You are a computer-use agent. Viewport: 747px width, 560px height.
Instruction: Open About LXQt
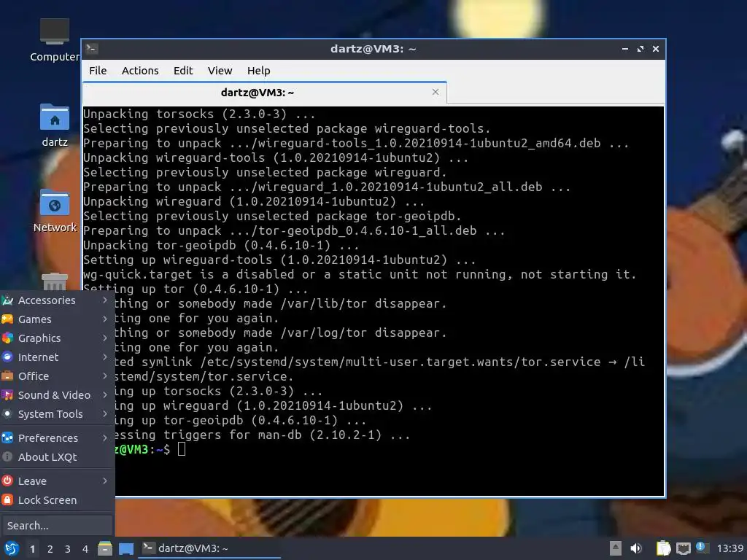tap(57, 457)
